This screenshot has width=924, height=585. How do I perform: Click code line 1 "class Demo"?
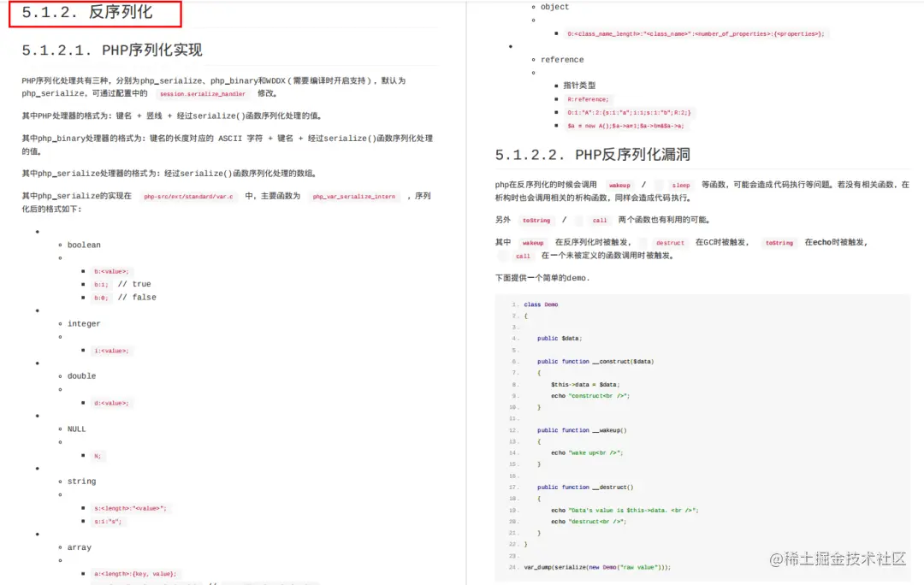(x=541, y=304)
